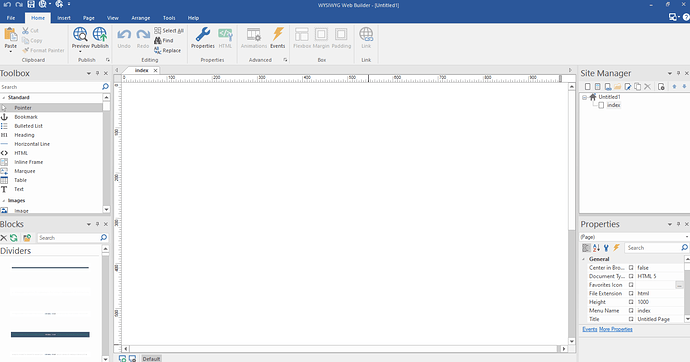
Task: Collapse the Images toolbox section
Action: click(4, 201)
